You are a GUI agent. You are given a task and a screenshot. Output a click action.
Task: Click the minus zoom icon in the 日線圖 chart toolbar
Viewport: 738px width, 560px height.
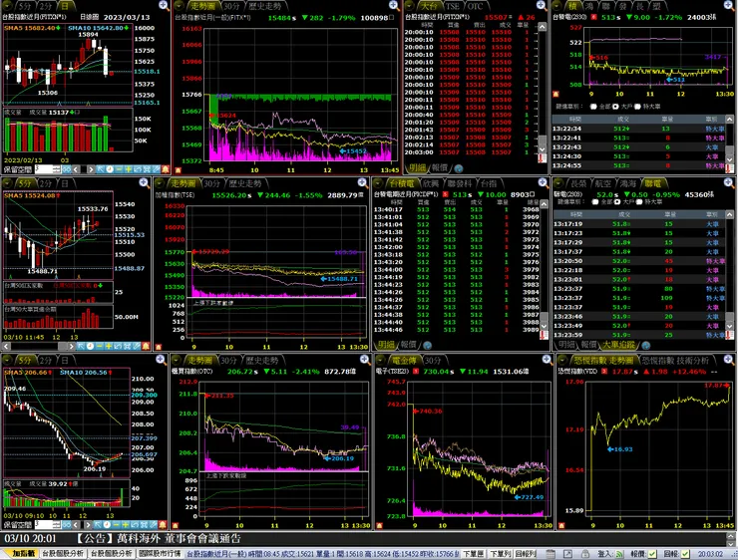coord(119,169)
